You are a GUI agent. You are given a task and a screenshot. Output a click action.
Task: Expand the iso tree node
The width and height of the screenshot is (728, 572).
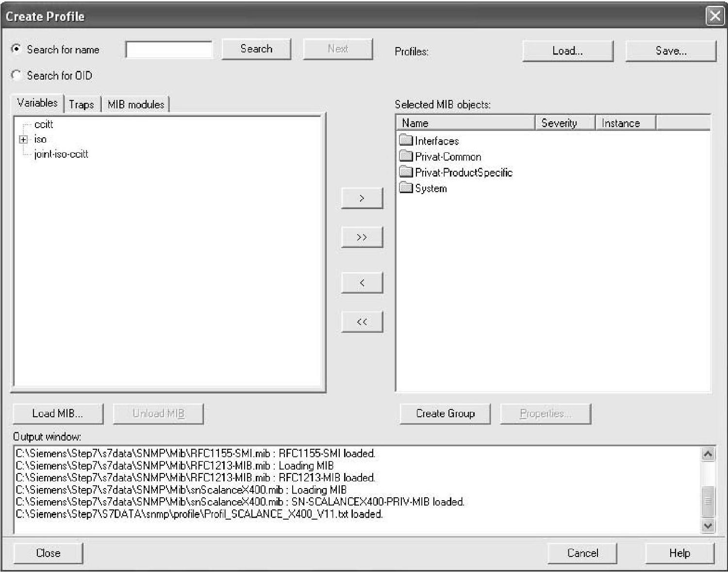(23, 140)
